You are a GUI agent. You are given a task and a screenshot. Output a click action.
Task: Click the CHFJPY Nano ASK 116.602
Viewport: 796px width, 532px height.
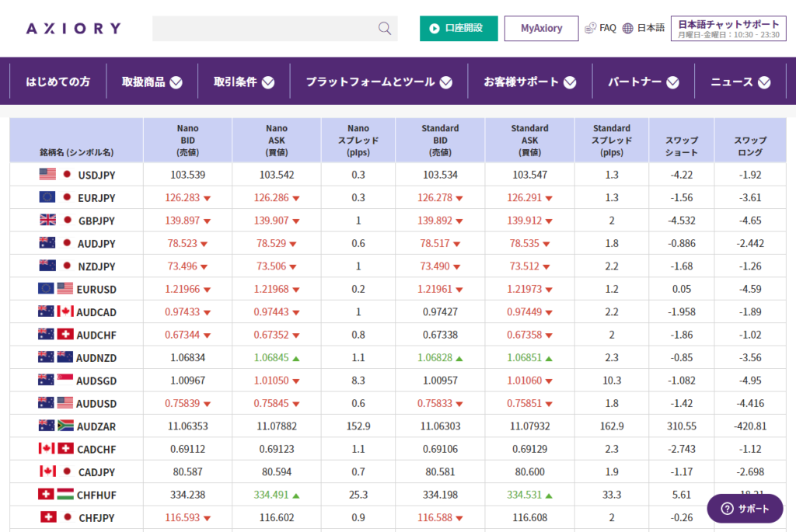pos(277,516)
